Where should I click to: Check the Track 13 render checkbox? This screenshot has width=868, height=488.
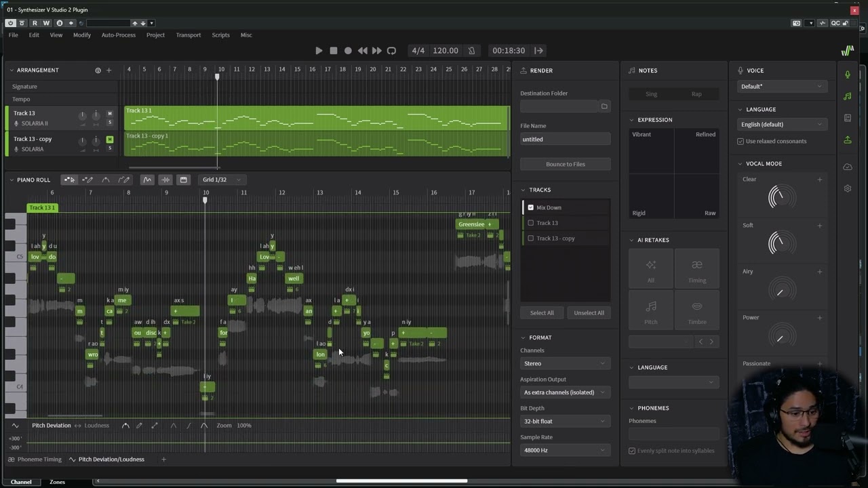(531, 223)
